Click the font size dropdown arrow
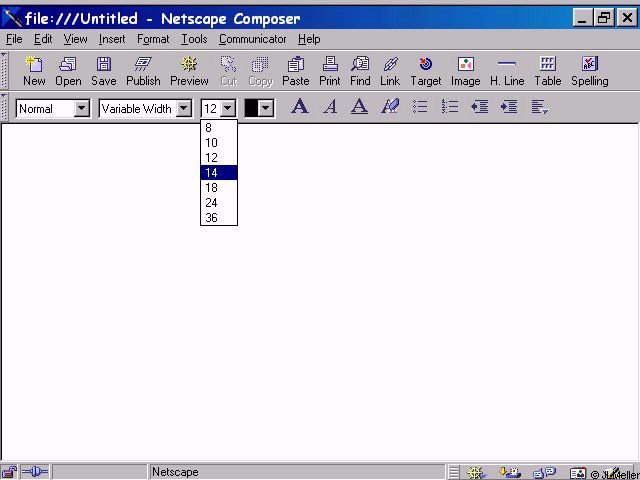The image size is (640, 480). (x=228, y=109)
